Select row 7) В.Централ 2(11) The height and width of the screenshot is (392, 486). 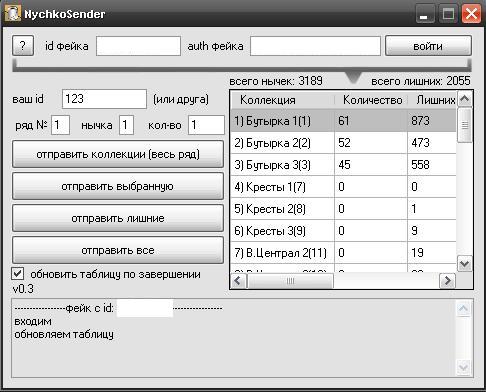pyautogui.click(x=343, y=253)
